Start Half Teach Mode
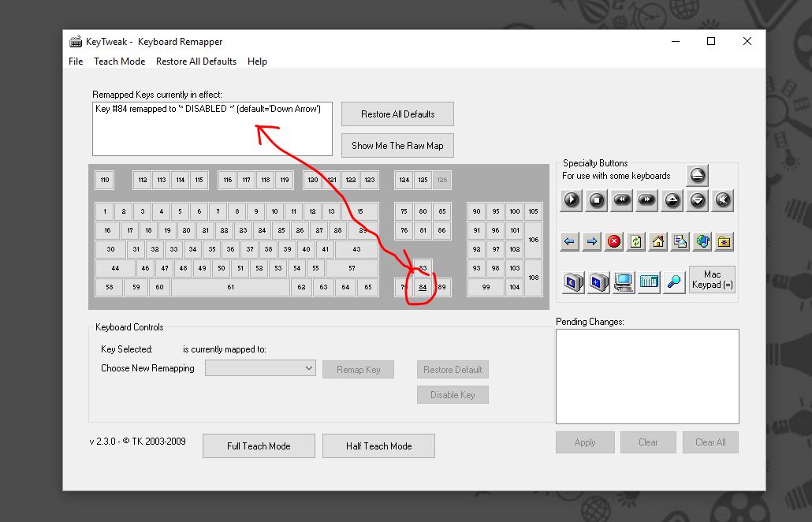 pos(378,446)
